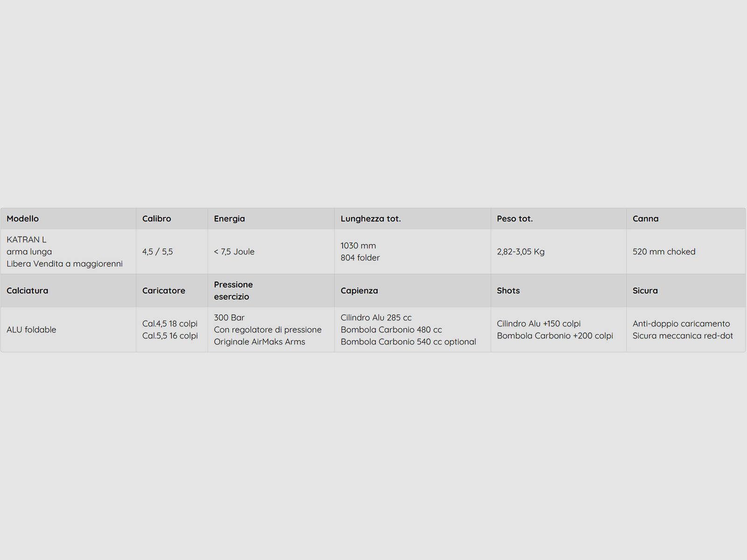Click the Cal.4,5 18 colpi cell
The width and height of the screenshot is (747, 560).
[x=172, y=329]
